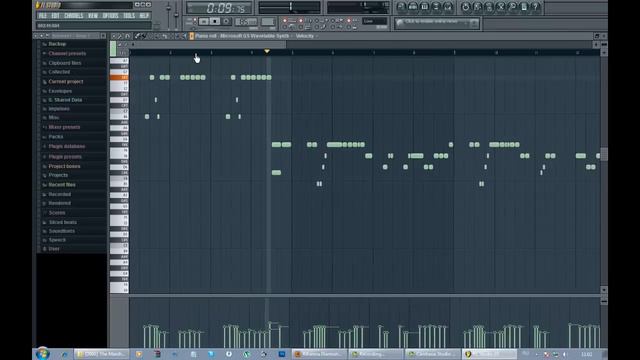Expand the Impulses folder

coord(59,109)
